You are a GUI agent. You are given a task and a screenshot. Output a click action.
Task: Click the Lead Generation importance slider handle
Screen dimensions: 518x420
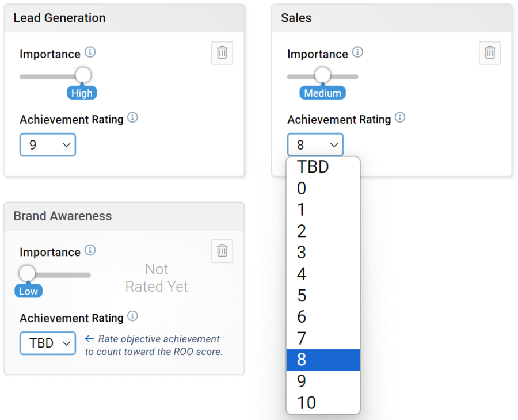[83, 75]
